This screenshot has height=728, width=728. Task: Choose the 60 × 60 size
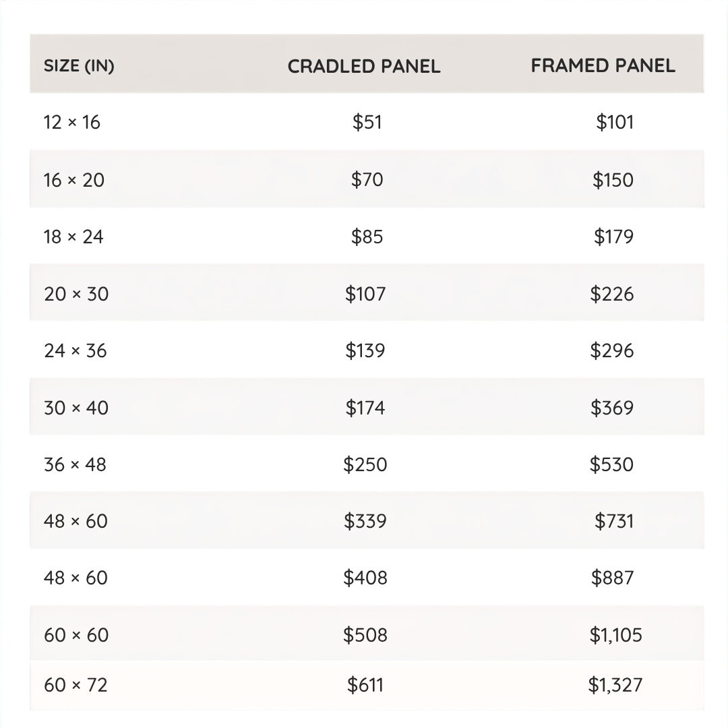pos(76,635)
